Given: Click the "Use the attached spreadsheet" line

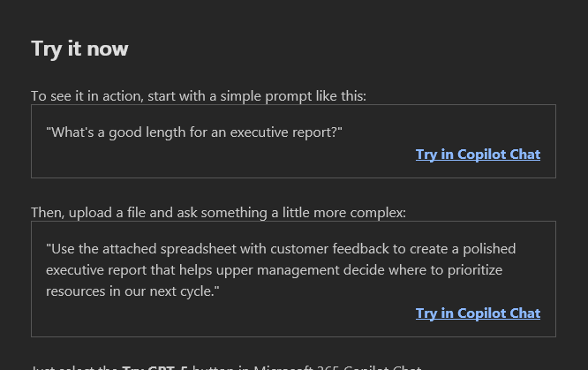Looking at the screenshot, I should [281, 249].
